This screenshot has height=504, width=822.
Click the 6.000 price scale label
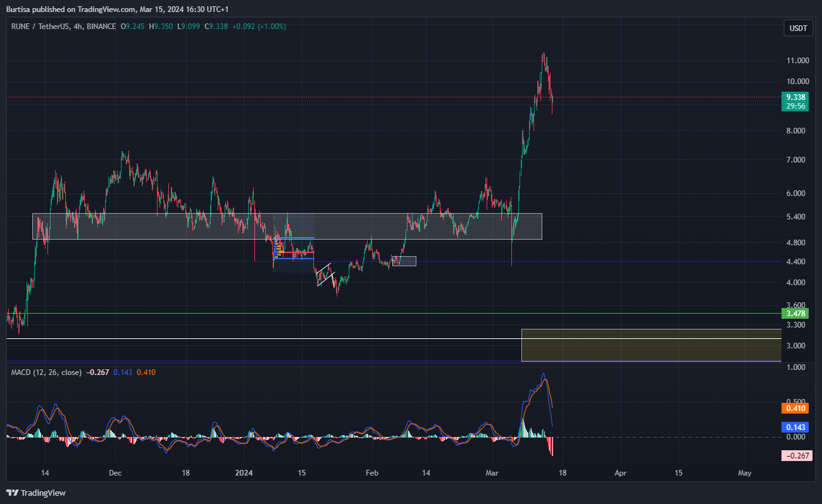pos(797,194)
